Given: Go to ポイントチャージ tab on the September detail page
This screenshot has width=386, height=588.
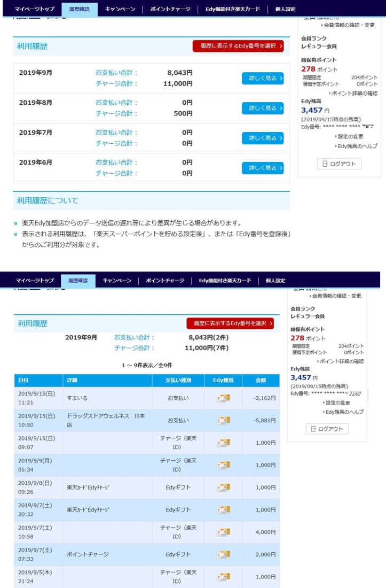Looking at the screenshot, I should (165, 281).
